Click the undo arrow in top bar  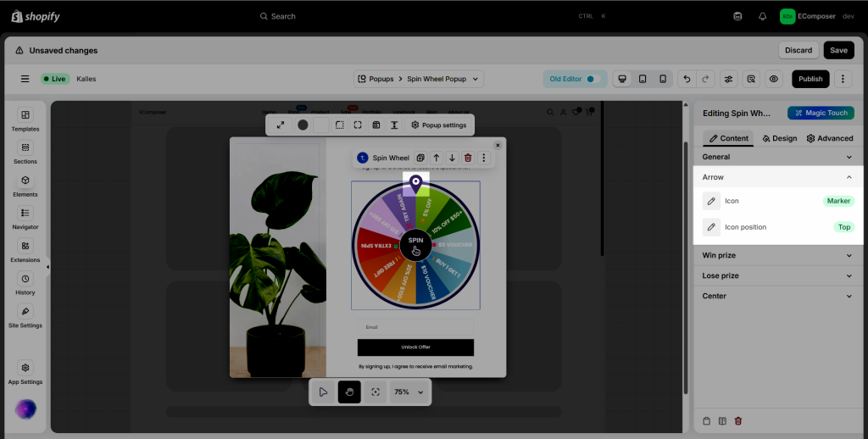(x=687, y=79)
